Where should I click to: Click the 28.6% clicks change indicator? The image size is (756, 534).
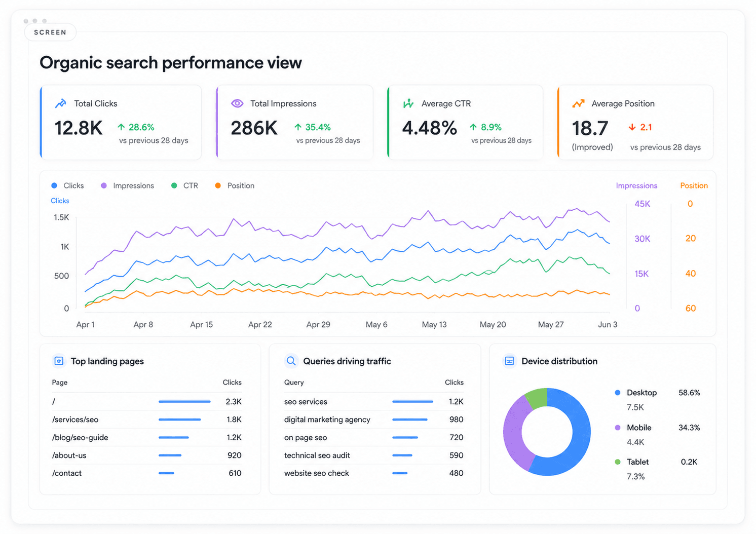136,127
